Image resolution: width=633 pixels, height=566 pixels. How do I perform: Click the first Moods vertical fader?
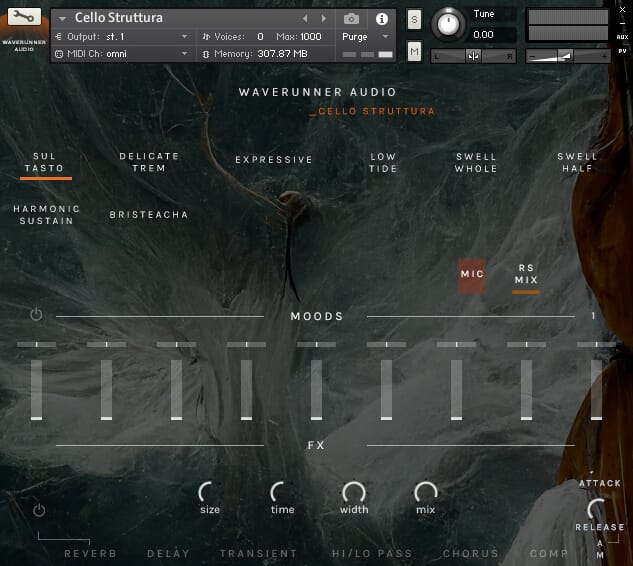tap(36, 390)
